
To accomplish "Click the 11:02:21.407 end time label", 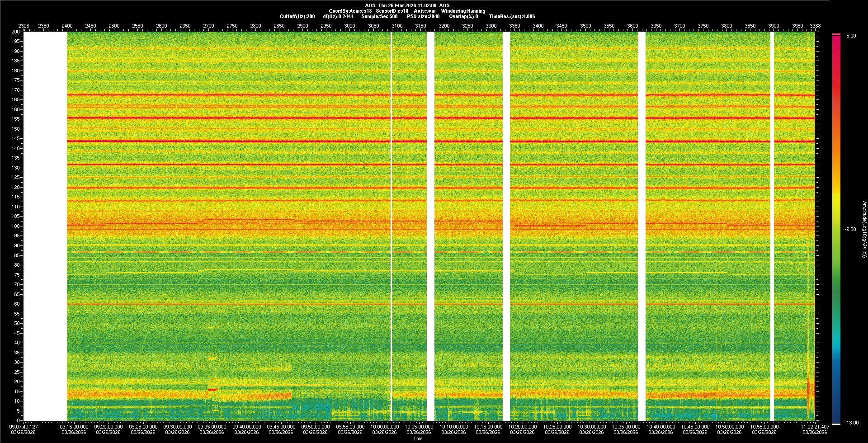I will coord(815,427).
